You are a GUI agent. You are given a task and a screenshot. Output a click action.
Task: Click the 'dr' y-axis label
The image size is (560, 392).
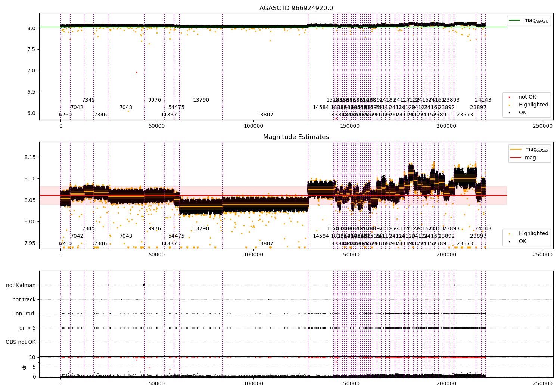point(24,367)
